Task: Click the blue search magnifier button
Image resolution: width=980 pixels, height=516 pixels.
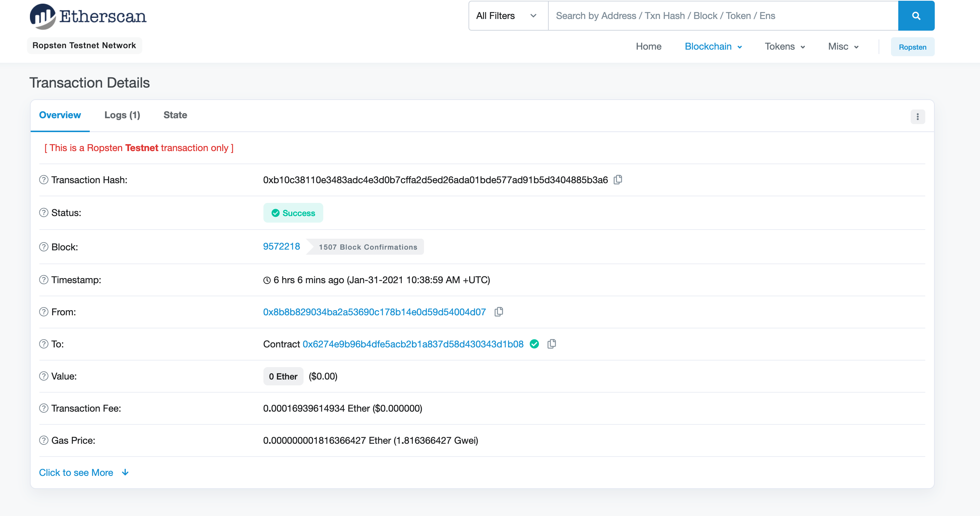Action: click(x=916, y=16)
